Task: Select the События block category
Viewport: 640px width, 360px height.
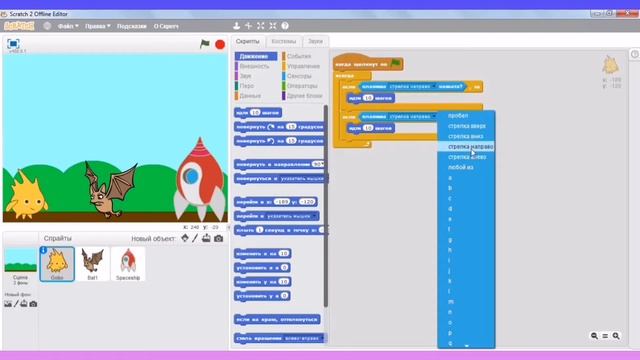Action: coord(299,56)
